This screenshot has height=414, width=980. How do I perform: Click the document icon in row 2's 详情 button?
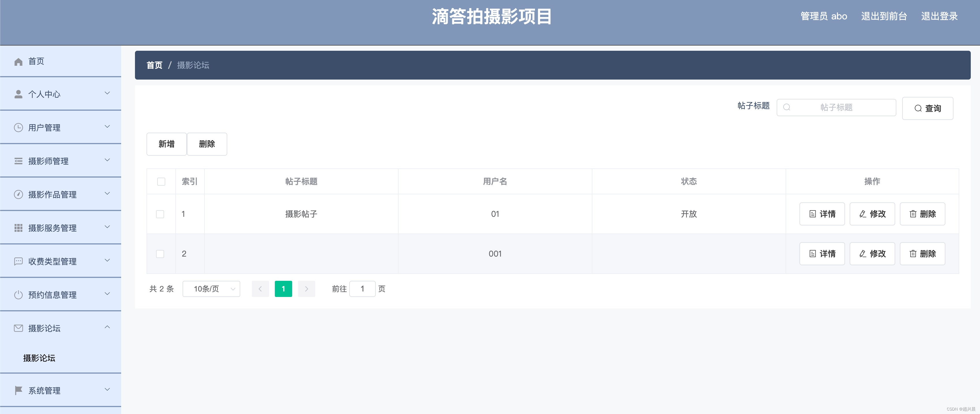click(813, 254)
